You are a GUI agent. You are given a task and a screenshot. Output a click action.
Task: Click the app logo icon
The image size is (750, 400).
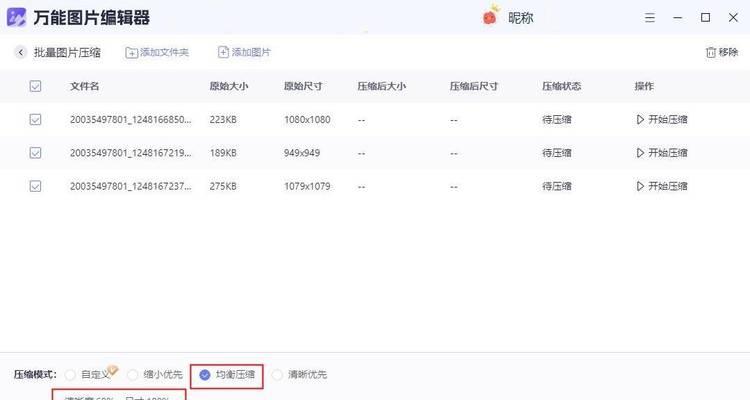16,18
